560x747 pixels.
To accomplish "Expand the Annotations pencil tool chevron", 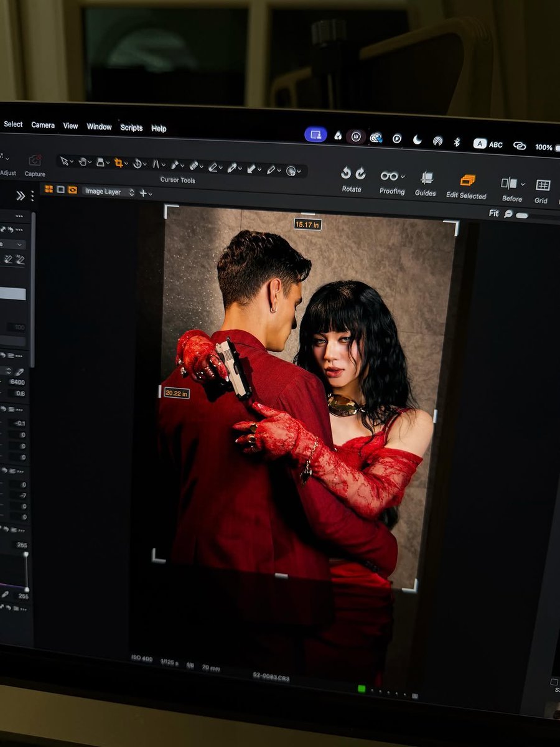I will (x=278, y=169).
